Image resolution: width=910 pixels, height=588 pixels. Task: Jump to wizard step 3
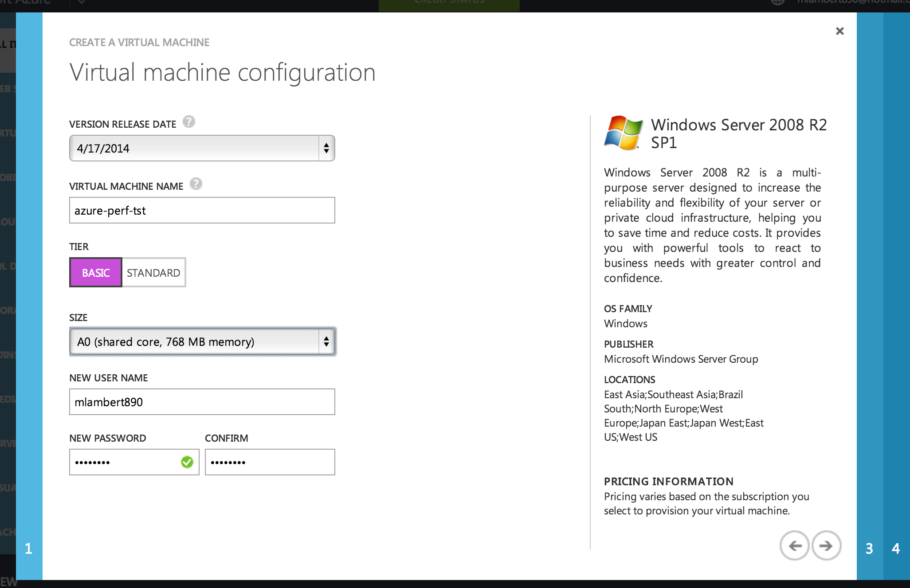pyautogui.click(x=869, y=549)
